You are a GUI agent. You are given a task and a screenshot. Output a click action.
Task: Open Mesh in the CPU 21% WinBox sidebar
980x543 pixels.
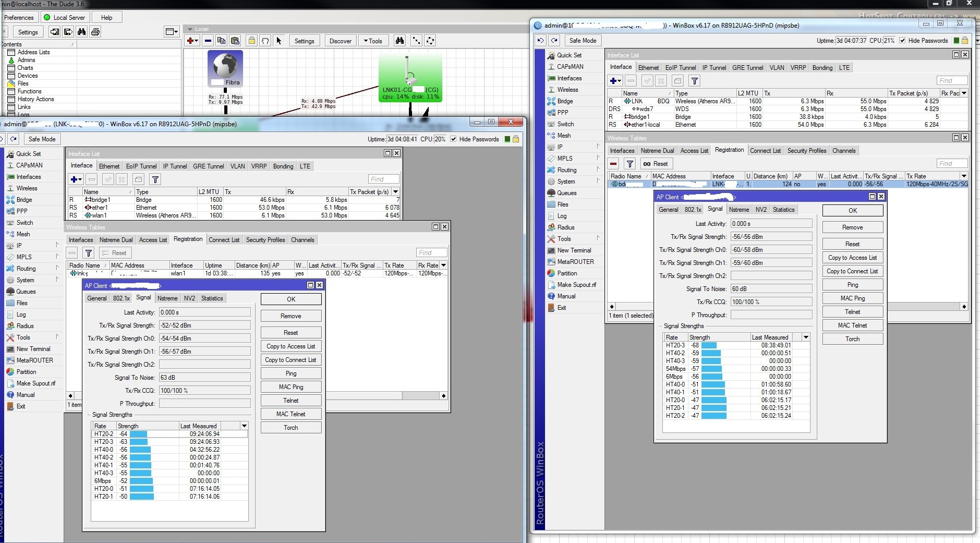click(x=564, y=136)
